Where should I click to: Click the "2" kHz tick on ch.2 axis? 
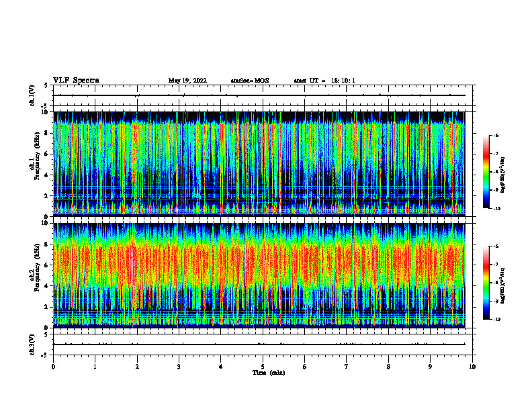click(47, 307)
